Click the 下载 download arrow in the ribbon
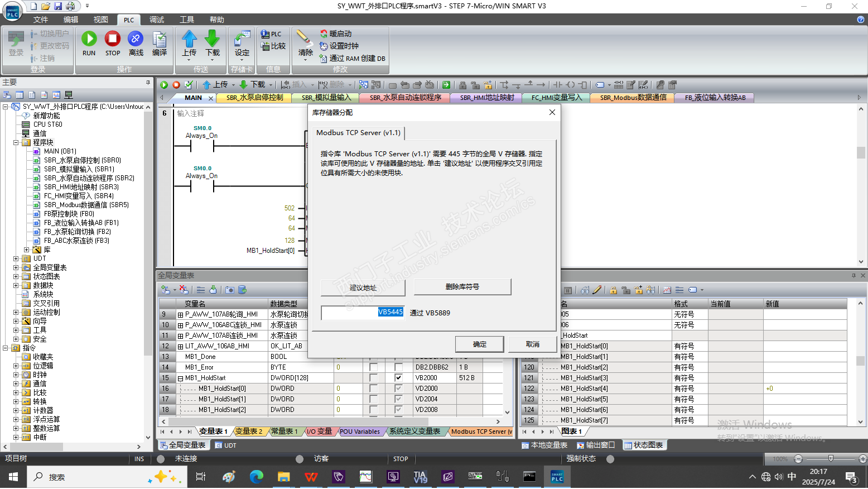The width and height of the screenshot is (868, 489). pos(212,39)
